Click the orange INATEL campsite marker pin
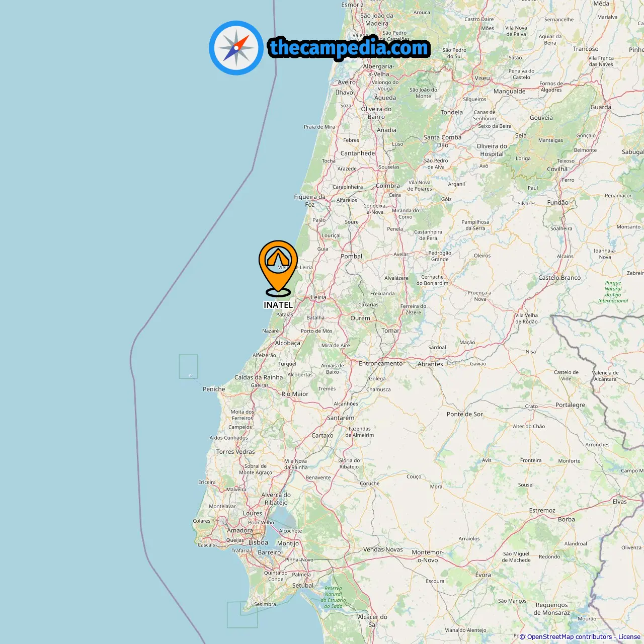This screenshot has width=644, height=644. pyautogui.click(x=278, y=268)
